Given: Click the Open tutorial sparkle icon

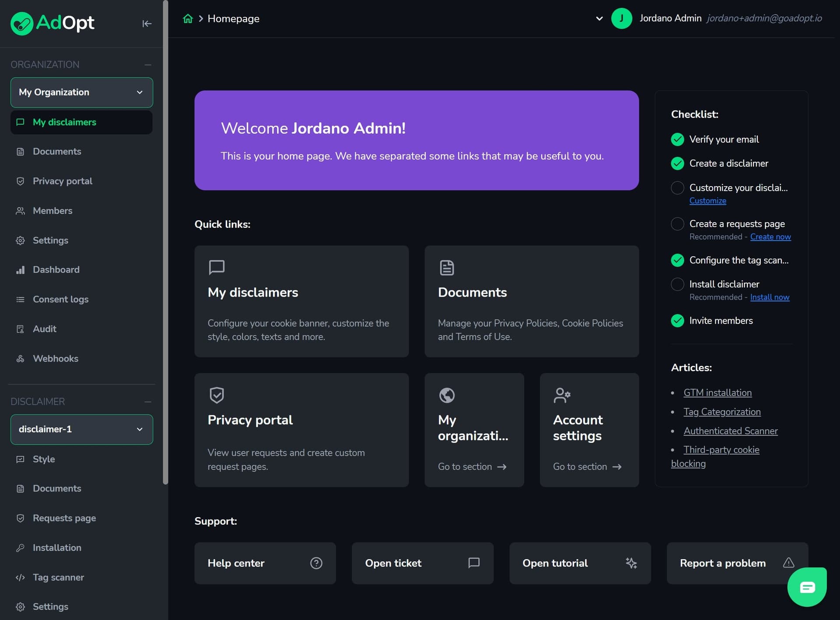Looking at the screenshot, I should tap(631, 563).
